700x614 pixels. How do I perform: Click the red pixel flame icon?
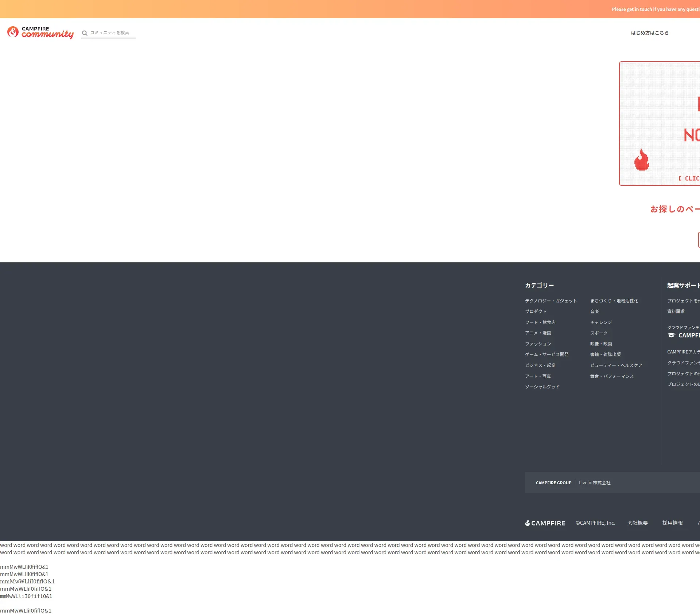pos(641,160)
